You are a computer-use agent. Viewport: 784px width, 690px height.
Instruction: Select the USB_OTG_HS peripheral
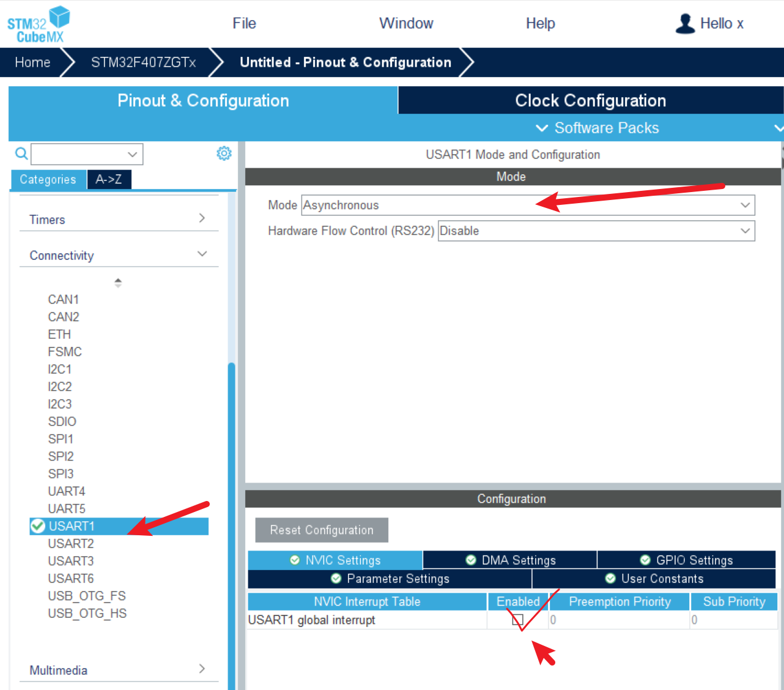pyautogui.click(x=87, y=613)
